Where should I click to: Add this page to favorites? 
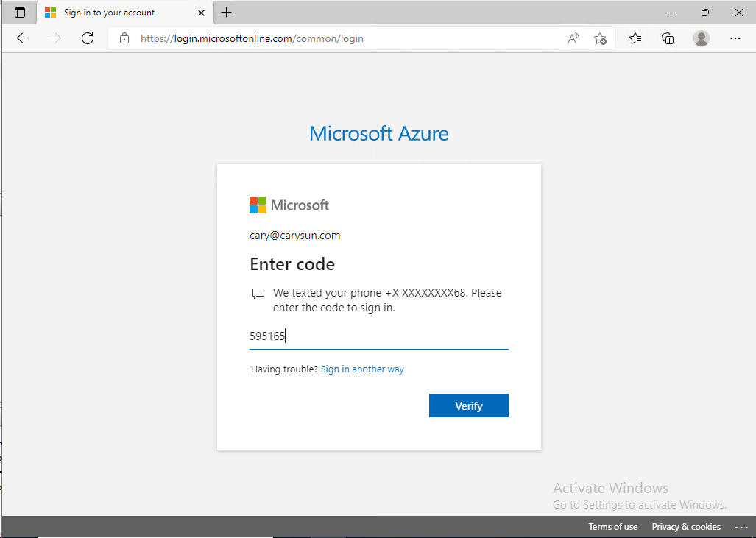600,38
